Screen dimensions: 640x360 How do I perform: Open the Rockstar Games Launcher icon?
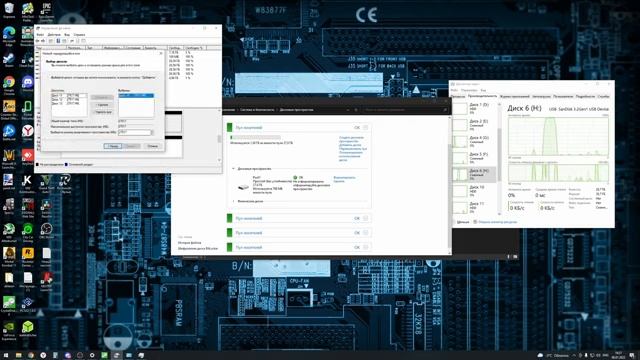pyautogui.click(x=27, y=256)
